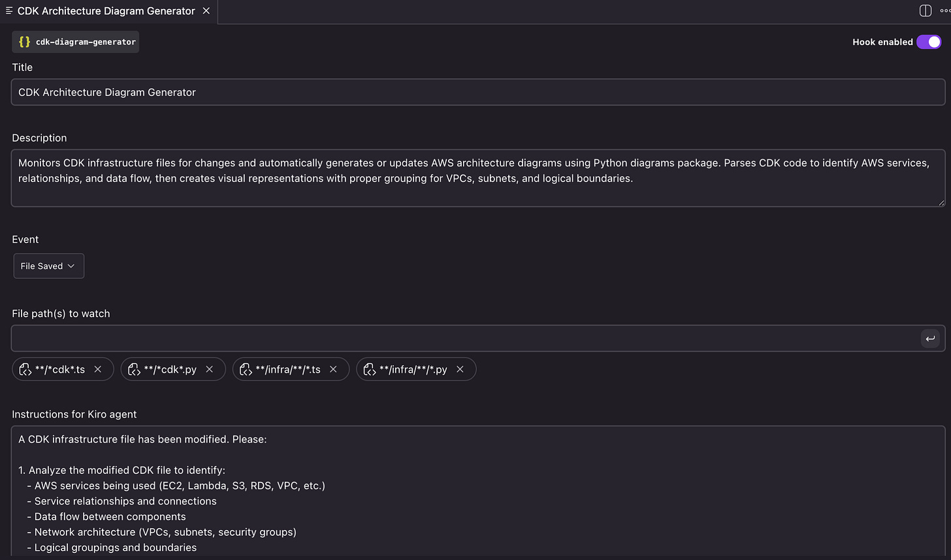Toggle the Hook enabled switch
Image resolution: width=951 pixels, height=560 pixels.
[x=928, y=42]
